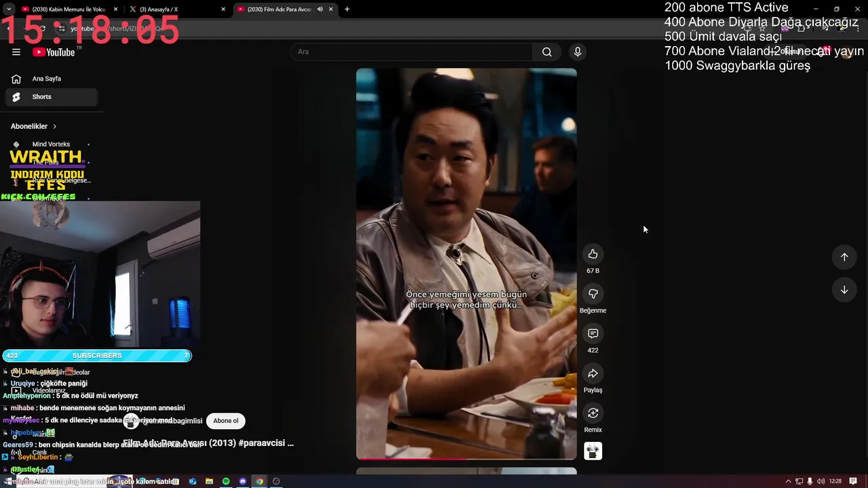The width and height of the screenshot is (868, 488).
Task: Pause the playing Short video
Action: (x=467, y=264)
